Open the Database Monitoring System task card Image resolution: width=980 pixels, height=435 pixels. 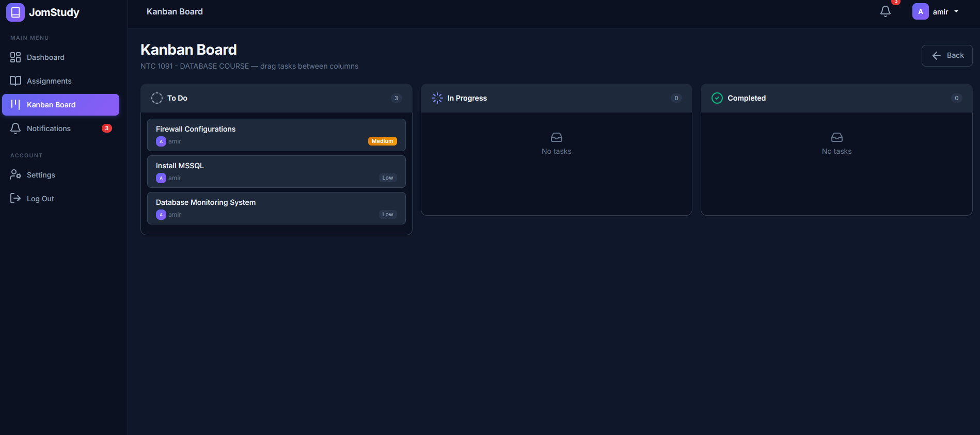276,208
